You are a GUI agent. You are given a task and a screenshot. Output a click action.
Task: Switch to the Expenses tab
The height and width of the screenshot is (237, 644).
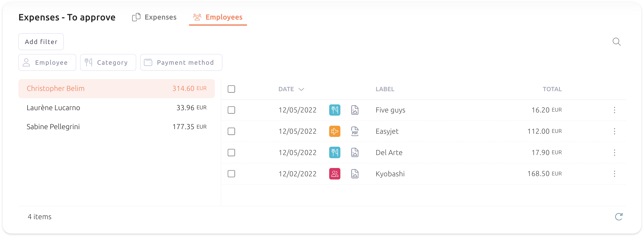[155, 17]
